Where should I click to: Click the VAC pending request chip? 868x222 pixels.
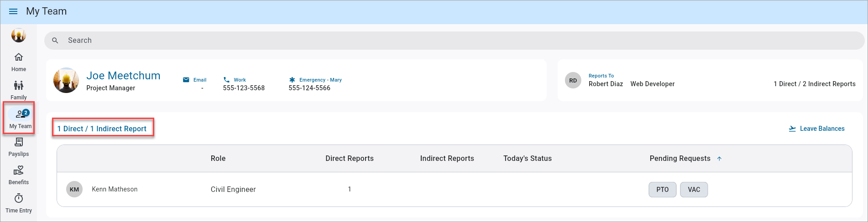click(x=694, y=190)
